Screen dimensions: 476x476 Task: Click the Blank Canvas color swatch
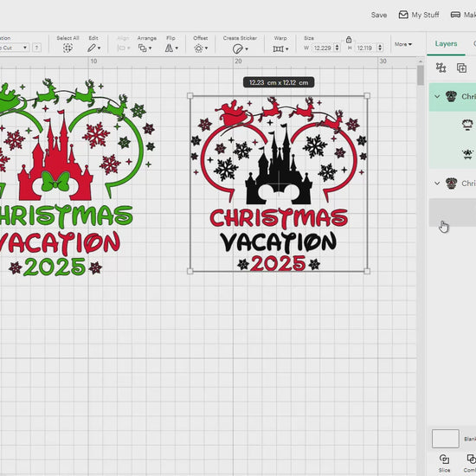point(446,439)
